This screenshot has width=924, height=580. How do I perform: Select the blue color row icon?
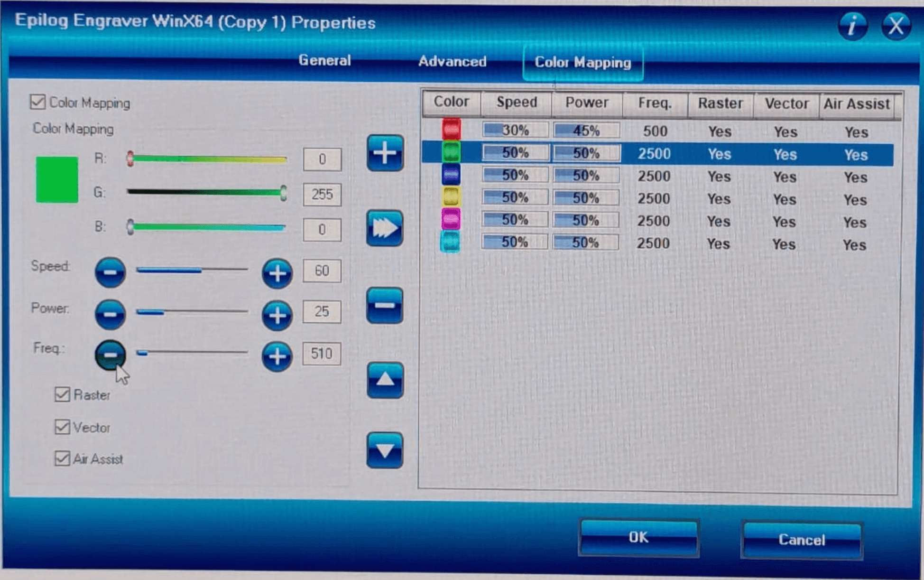451,175
